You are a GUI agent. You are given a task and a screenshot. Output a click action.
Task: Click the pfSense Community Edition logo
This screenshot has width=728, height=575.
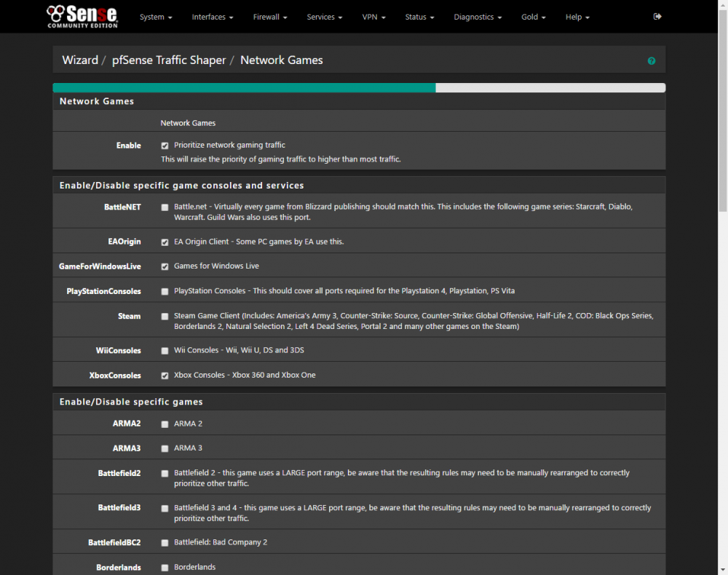82,17
